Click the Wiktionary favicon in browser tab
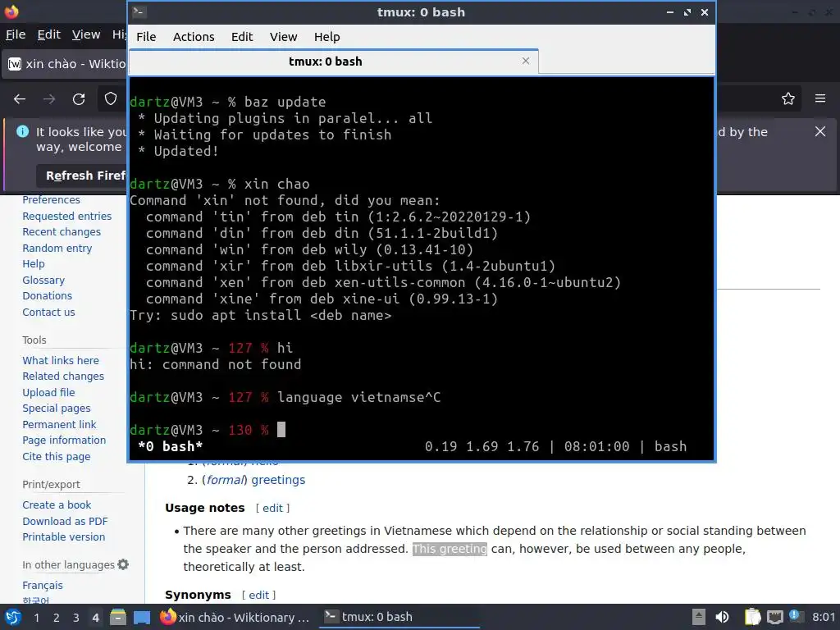Screen dimensions: 840x630 pyautogui.click(x=15, y=64)
